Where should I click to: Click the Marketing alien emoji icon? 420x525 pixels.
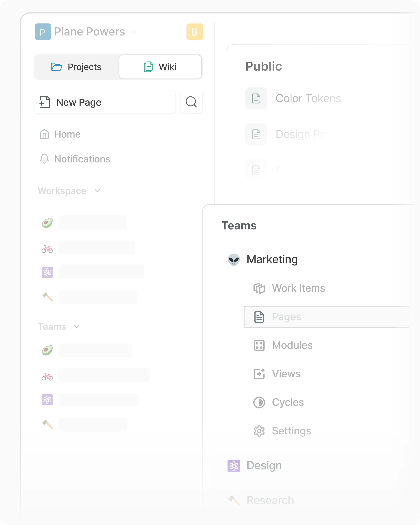pos(234,260)
